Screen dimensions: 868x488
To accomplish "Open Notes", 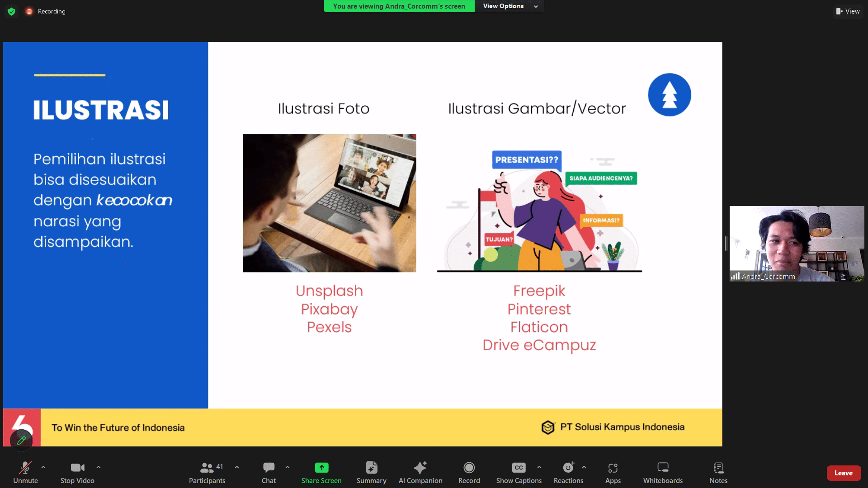I will 718,473.
